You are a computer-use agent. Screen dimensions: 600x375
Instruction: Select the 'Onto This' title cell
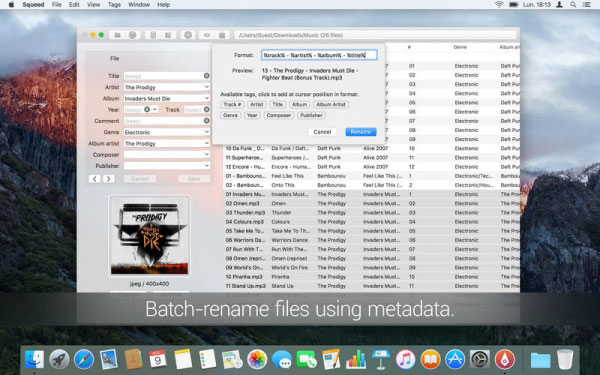point(283,185)
